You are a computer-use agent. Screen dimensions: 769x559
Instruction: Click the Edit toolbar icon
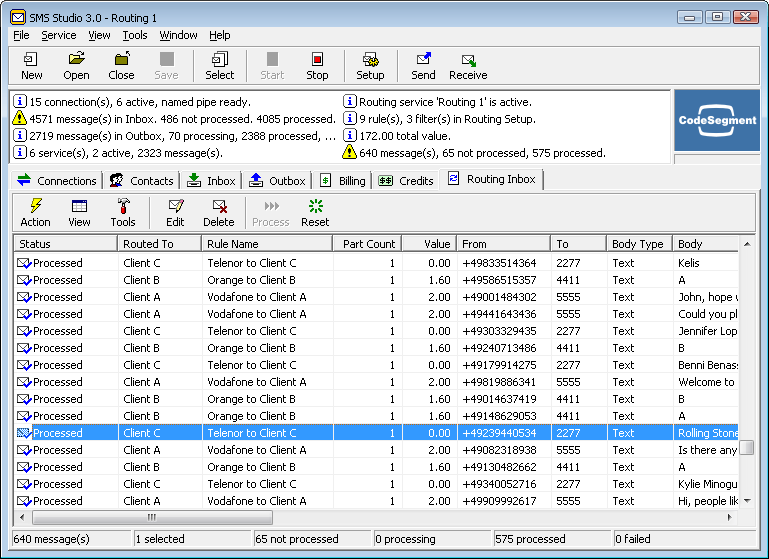pos(175,212)
